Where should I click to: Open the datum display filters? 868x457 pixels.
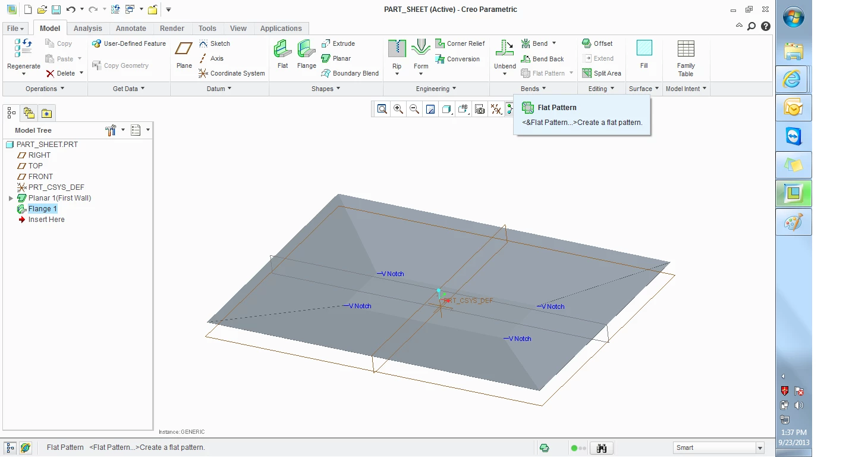pyautogui.click(x=496, y=109)
